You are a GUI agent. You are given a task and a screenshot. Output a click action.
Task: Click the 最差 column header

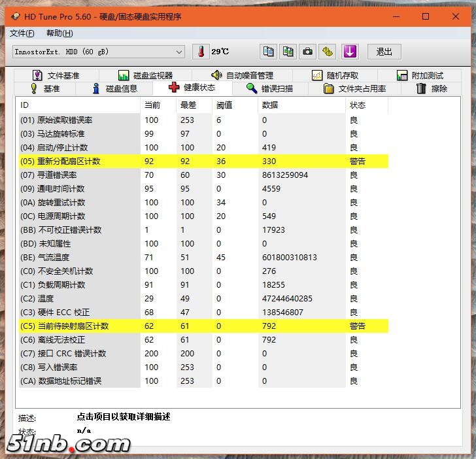(x=194, y=105)
